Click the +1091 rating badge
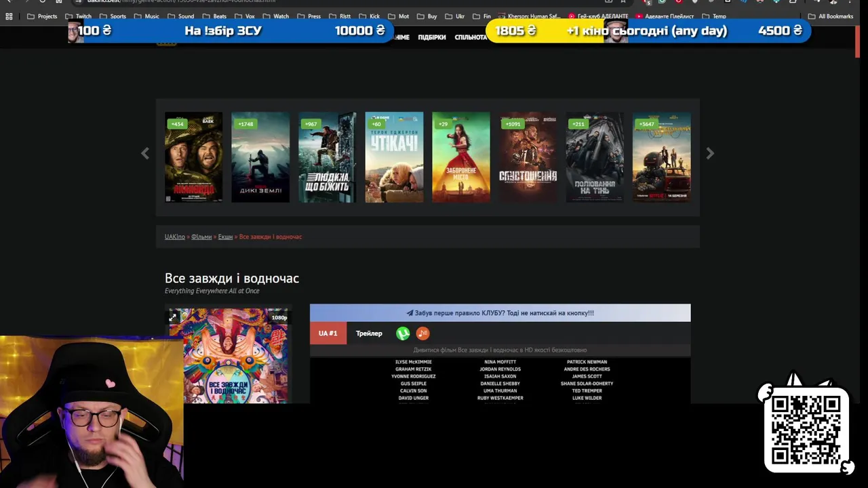 click(513, 124)
